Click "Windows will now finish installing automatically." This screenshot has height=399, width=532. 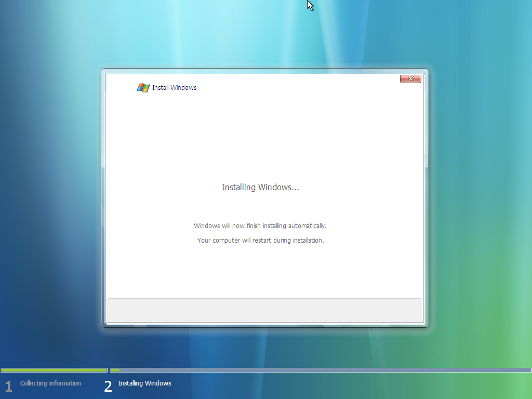click(x=260, y=225)
